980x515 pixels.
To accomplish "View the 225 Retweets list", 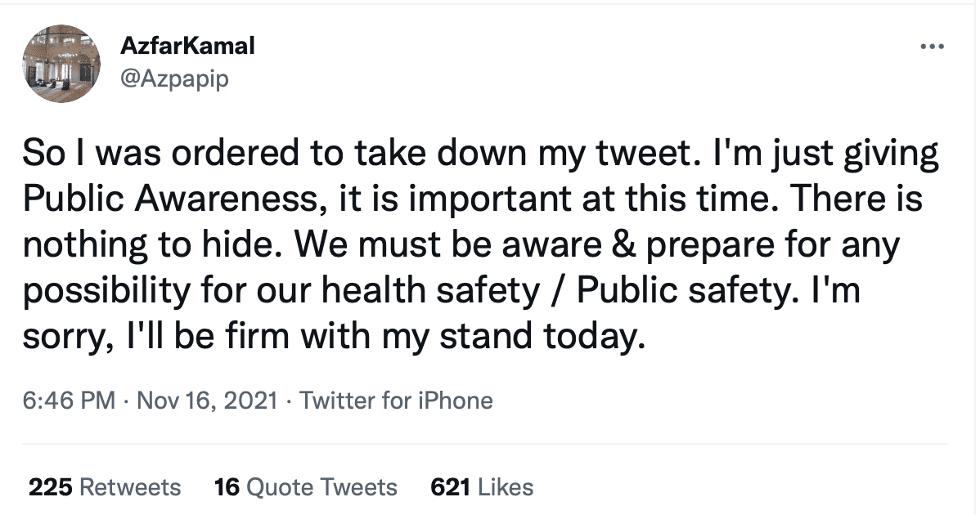I will 106,486.
